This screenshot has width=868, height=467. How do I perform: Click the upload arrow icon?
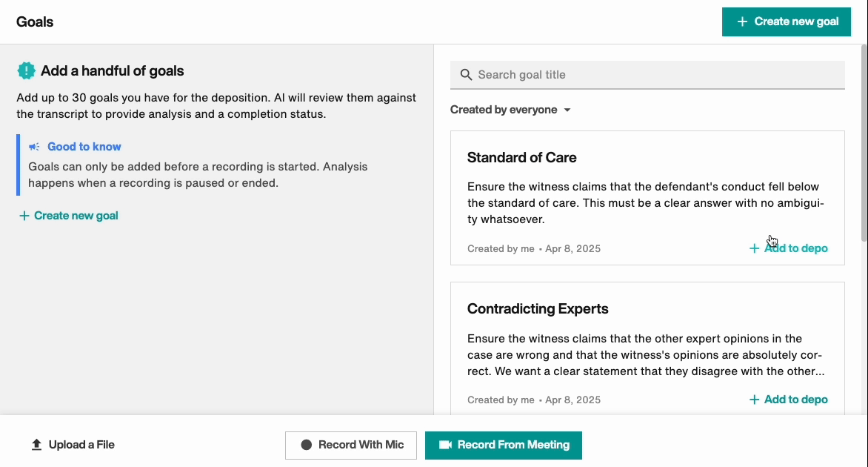[36, 445]
